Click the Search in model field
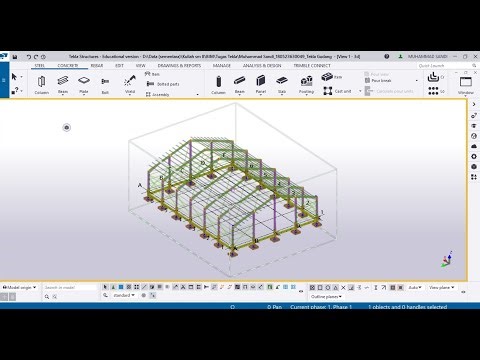 click(70, 287)
